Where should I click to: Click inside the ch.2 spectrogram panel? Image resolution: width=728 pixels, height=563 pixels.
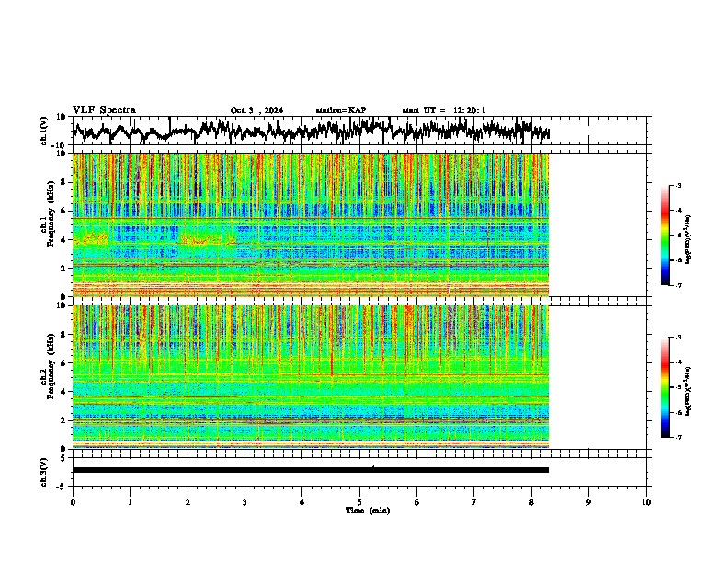(311, 377)
